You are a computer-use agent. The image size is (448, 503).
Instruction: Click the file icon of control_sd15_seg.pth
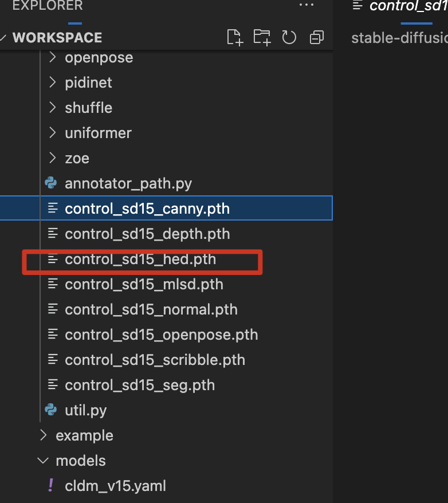[x=53, y=384]
